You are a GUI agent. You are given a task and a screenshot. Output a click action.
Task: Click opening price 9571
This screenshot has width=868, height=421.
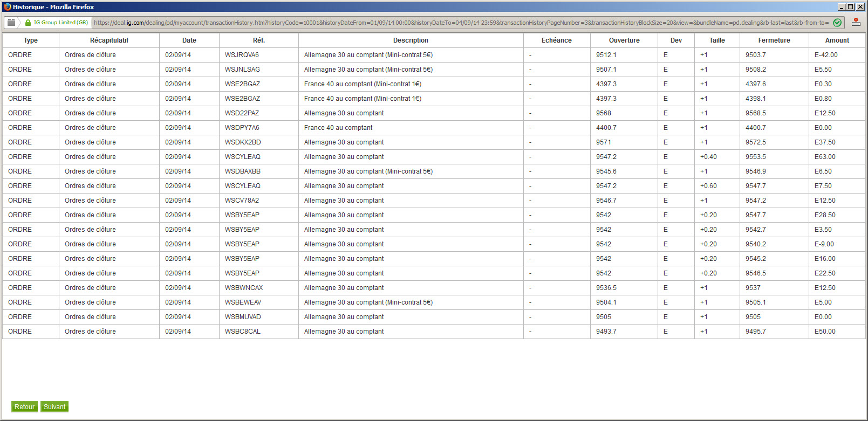604,142
